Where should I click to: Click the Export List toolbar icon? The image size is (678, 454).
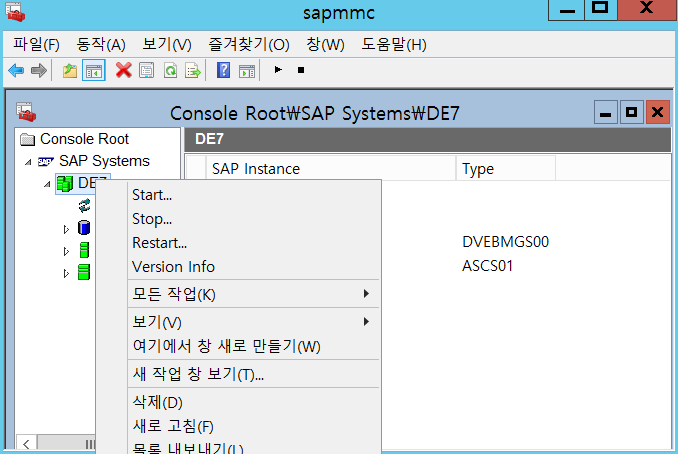pyautogui.click(x=193, y=70)
